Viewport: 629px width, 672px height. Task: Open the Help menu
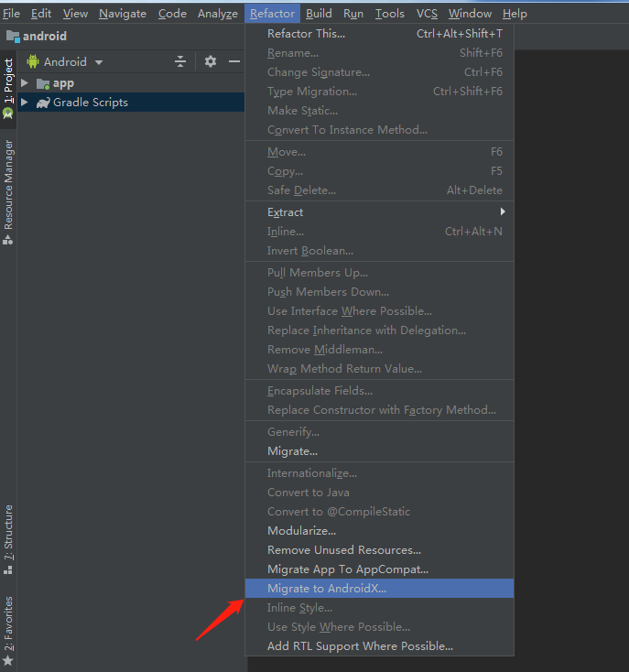pyautogui.click(x=515, y=14)
